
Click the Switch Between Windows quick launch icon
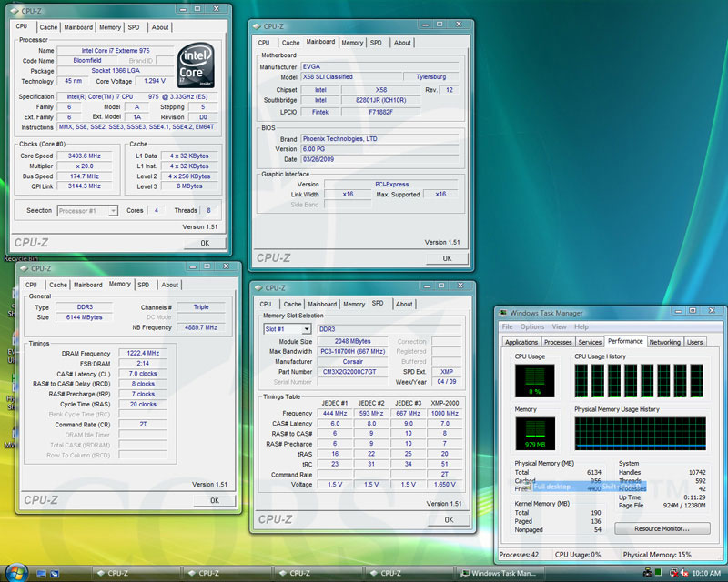point(55,574)
